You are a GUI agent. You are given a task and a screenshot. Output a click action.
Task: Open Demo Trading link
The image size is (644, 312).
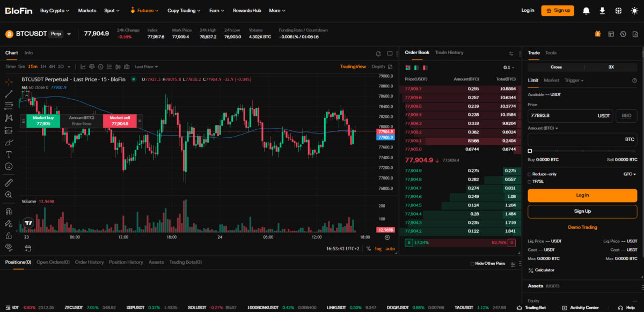582,227
